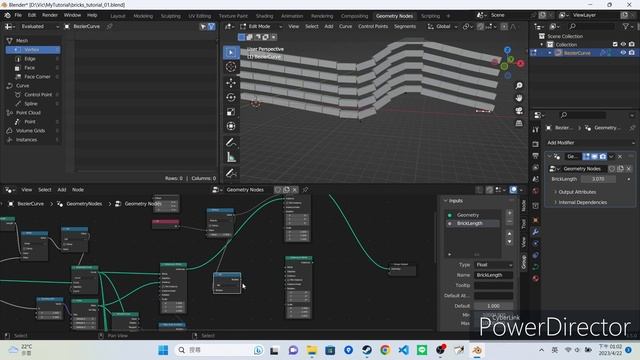Switch perspective/orthographic grid icon
640x360 pixels.
519,123
